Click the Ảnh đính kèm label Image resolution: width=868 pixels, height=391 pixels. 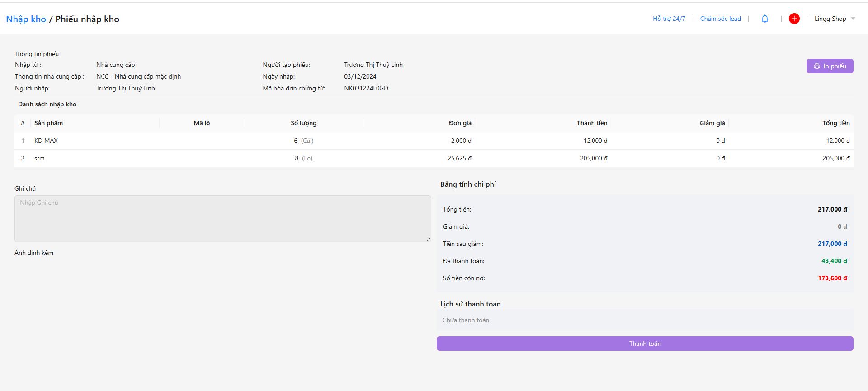[34, 253]
